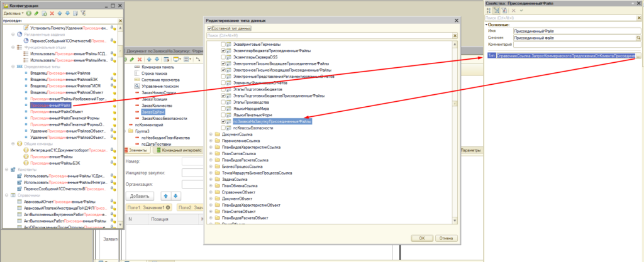Switch to Элементы tab in form editor
This screenshot has width=644, height=262.
(x=136, y=150)
